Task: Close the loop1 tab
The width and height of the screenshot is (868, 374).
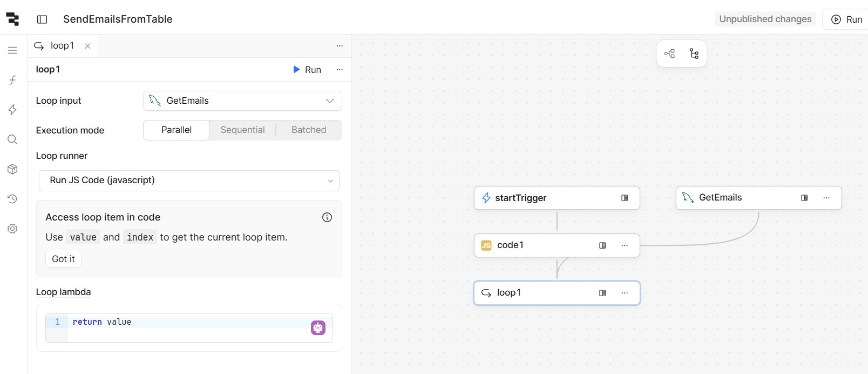Action: point(87,46)
